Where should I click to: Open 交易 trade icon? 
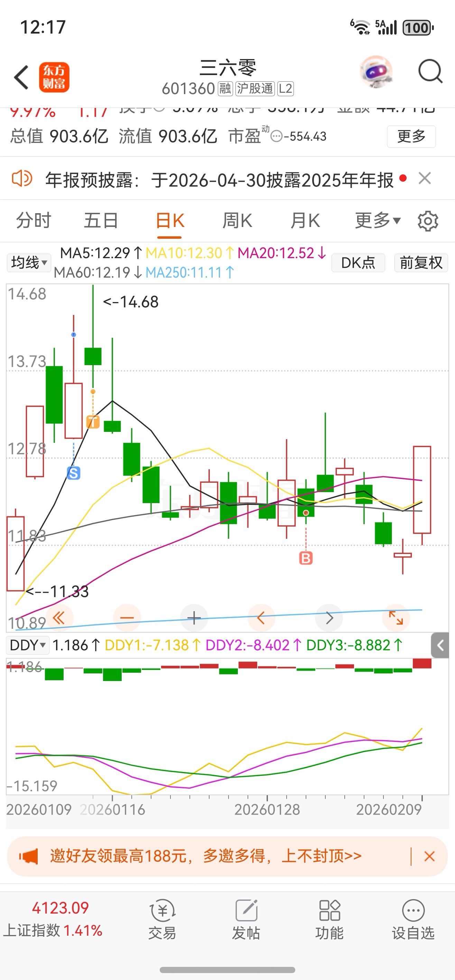pos(162,919)
